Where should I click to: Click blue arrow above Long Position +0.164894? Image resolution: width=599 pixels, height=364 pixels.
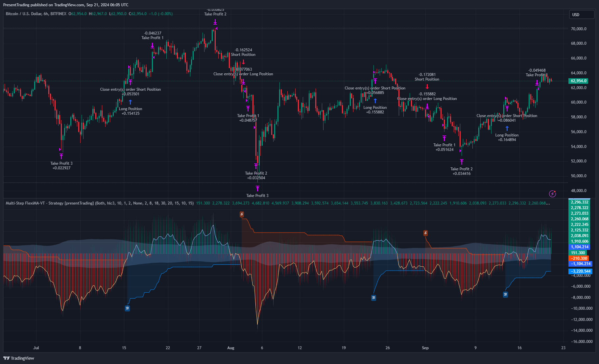pos(507,129)
